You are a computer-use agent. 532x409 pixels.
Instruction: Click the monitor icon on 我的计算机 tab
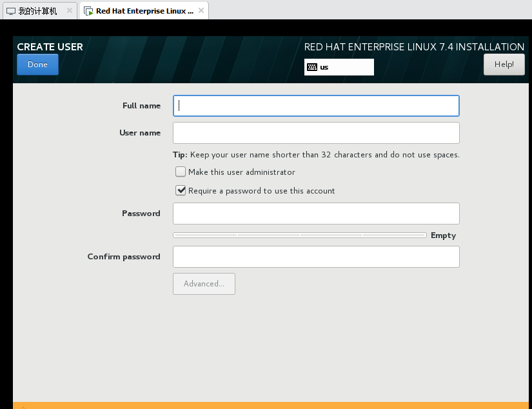click(11, 11)
